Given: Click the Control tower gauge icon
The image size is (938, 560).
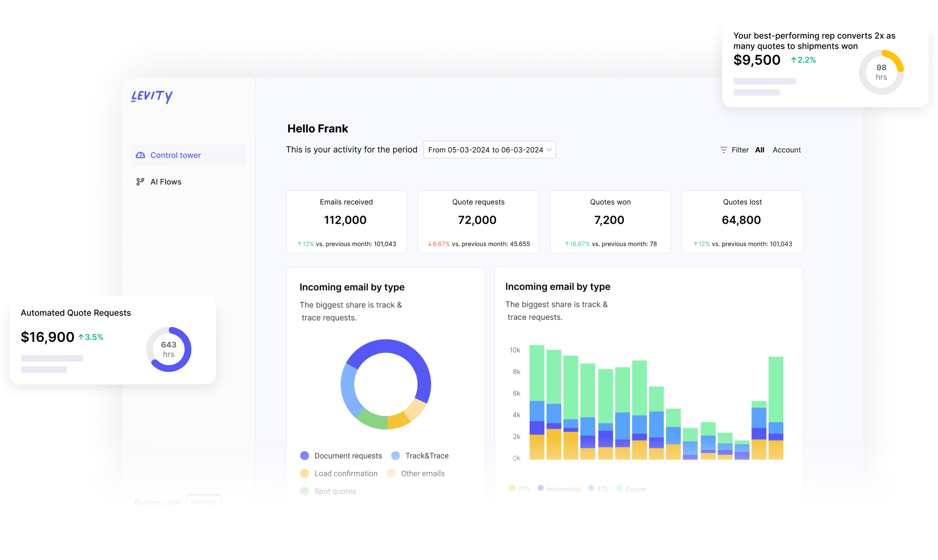Looking at the screenshot, I should [x=141, y=155].
